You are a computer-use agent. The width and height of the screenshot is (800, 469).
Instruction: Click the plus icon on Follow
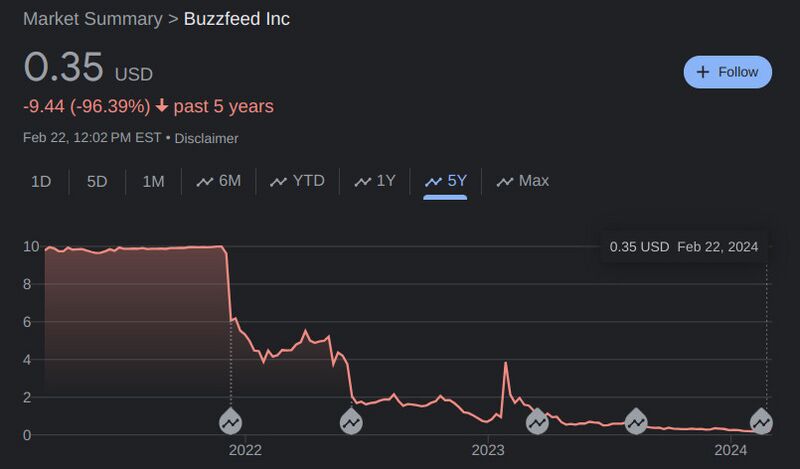(703, 72)
